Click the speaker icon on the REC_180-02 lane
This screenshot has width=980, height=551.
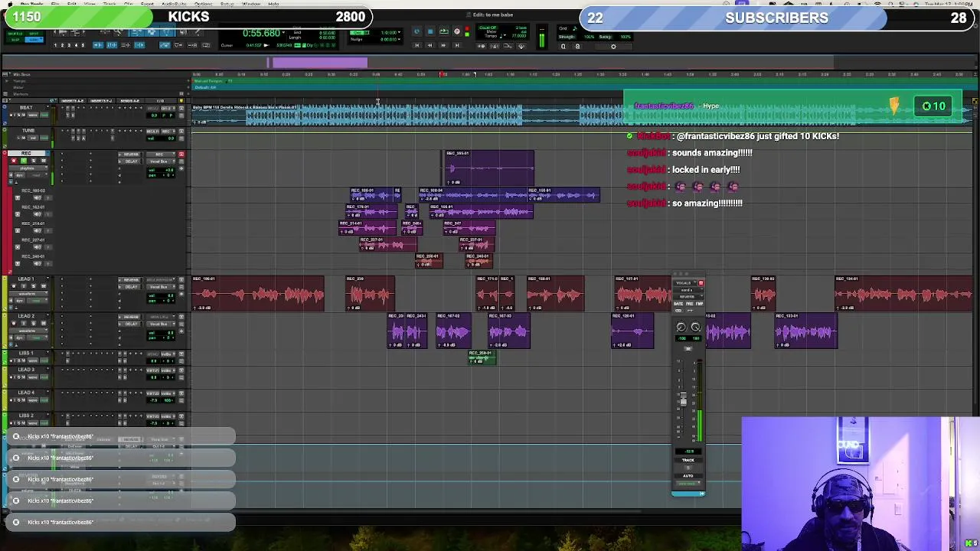pyautogui.click(x=38, y=197)
